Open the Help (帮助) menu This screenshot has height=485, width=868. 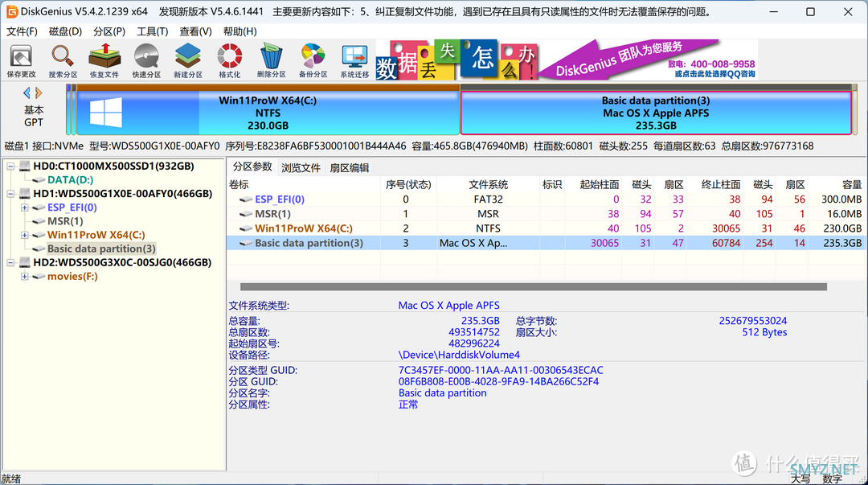(x=240, y=31)
